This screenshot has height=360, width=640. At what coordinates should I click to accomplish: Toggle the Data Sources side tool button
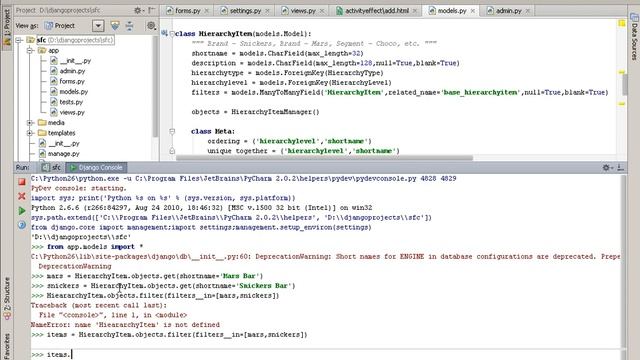coord(634,37)
